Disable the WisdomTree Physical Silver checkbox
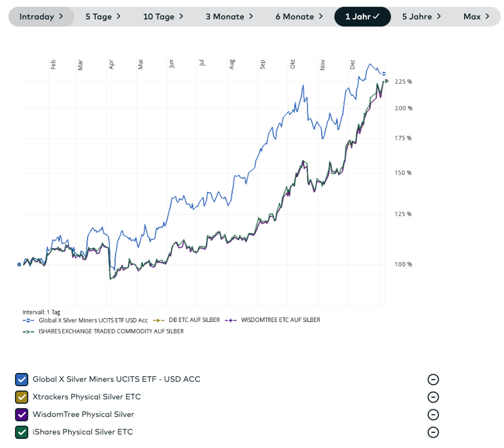The height and width of the screenshot is (448, 504). (22, 415)
